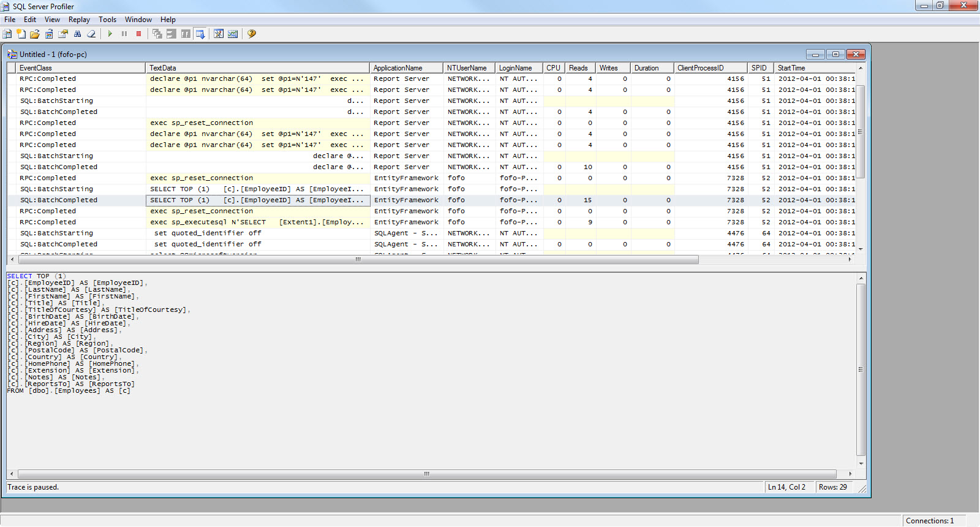
Task: Click the Organize Columns toolbar icon
Action: tap(186, 34)
